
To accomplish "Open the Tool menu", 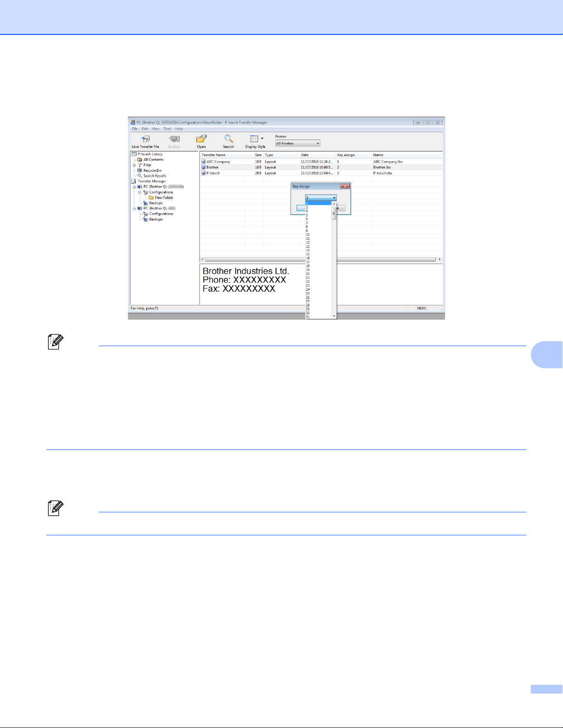I will pos(167,129).
